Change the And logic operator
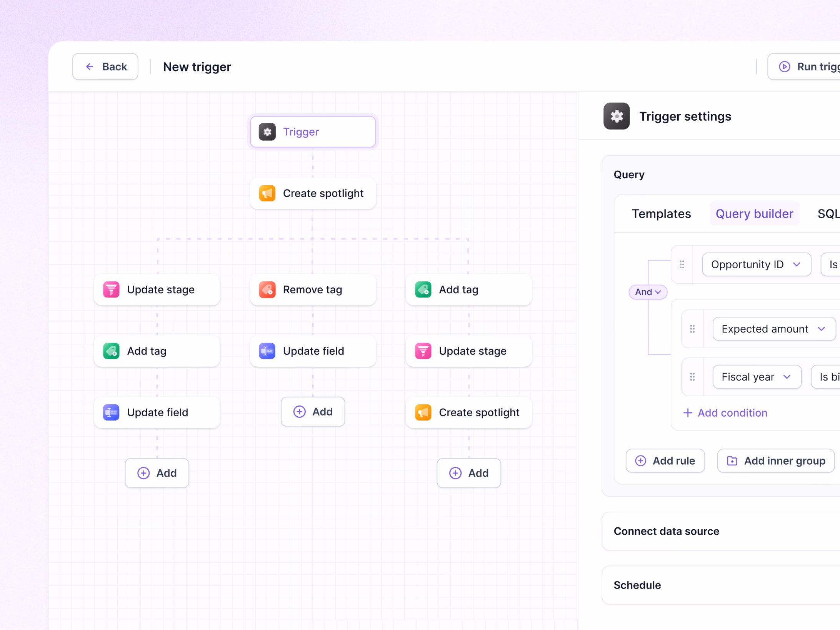 pyautogui.click(x=648, y=292)
